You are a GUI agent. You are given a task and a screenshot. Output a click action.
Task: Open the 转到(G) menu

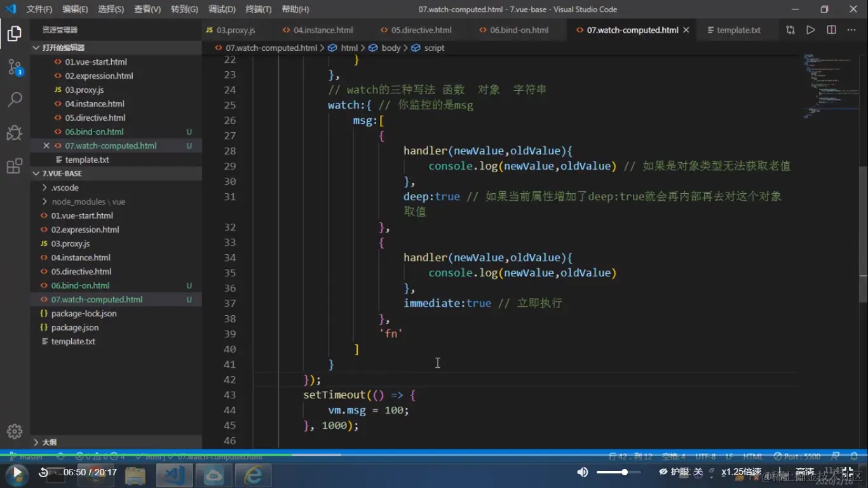point(184,10)
